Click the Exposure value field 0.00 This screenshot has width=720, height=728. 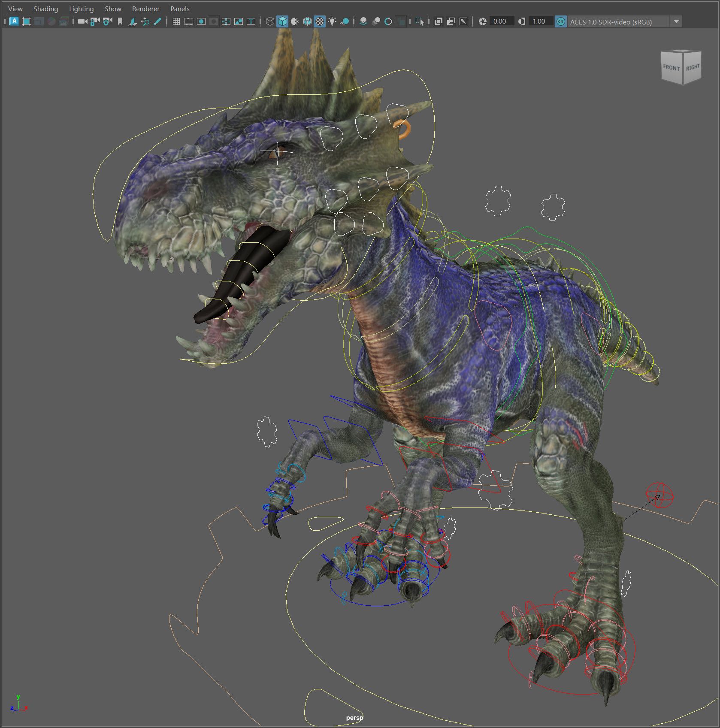(x=502, y=21)
